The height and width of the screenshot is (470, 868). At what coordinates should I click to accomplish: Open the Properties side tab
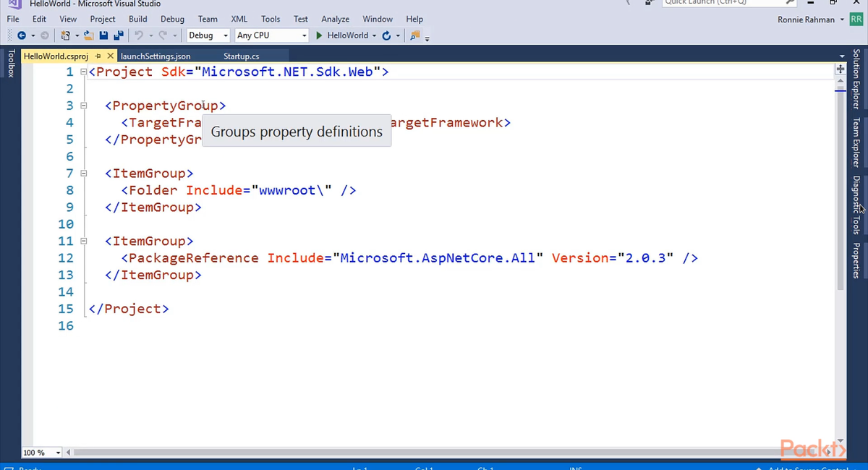pos(856,260)
